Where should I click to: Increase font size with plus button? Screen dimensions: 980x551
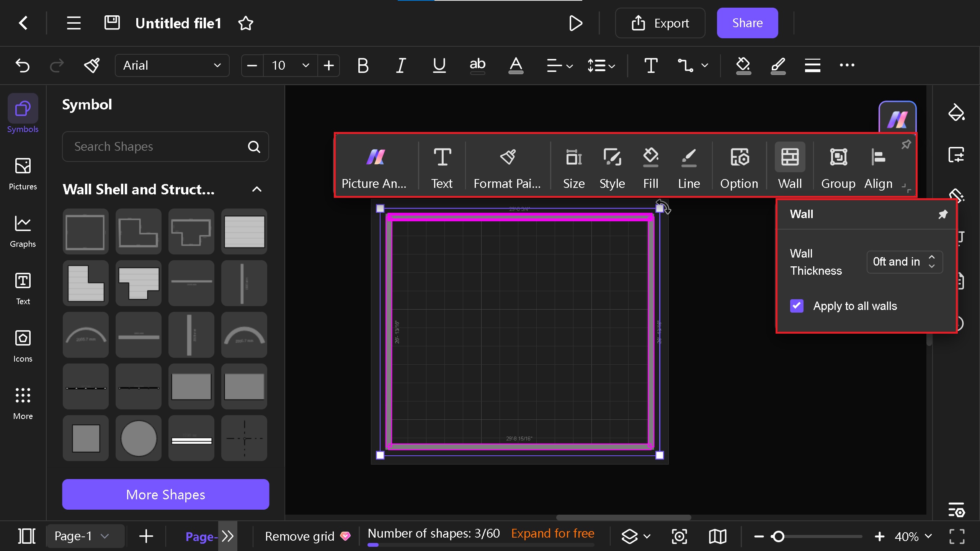328,65
